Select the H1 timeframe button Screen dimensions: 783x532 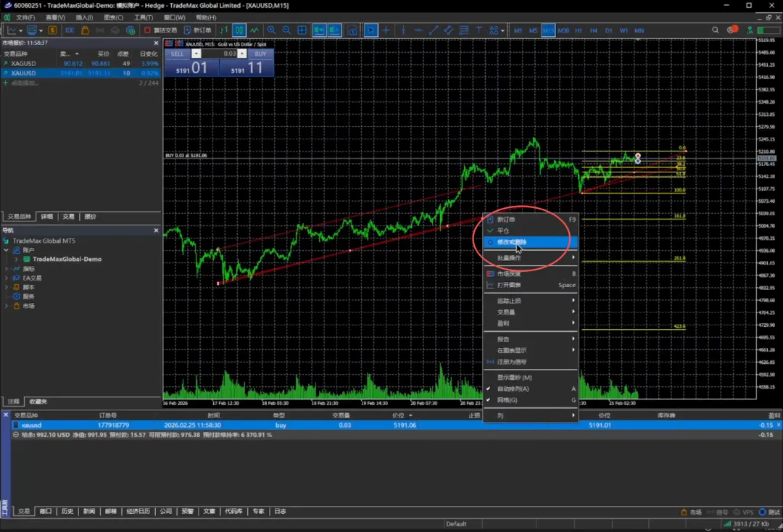579,30
